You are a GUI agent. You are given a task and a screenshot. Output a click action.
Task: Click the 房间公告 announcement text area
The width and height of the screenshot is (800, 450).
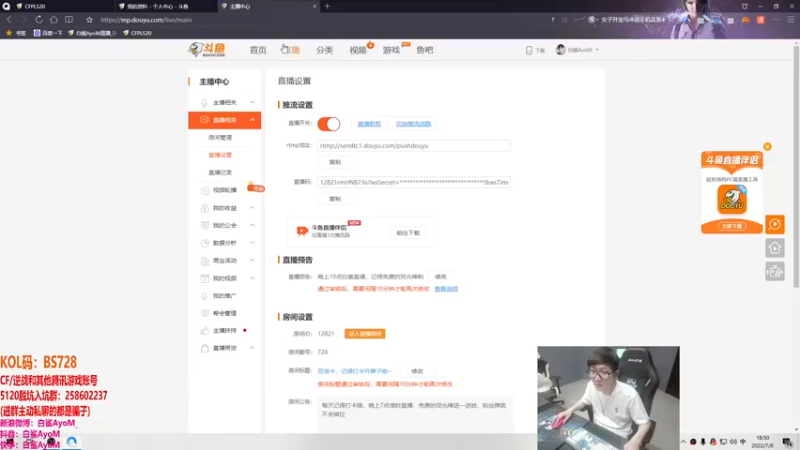415,414
